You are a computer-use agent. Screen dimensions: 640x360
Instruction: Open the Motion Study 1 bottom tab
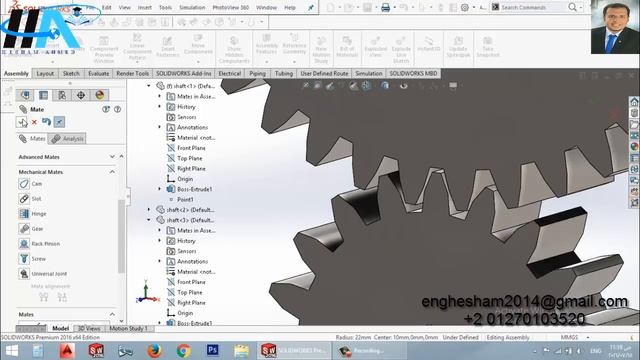pyautogui.click(x=129, y=329)
